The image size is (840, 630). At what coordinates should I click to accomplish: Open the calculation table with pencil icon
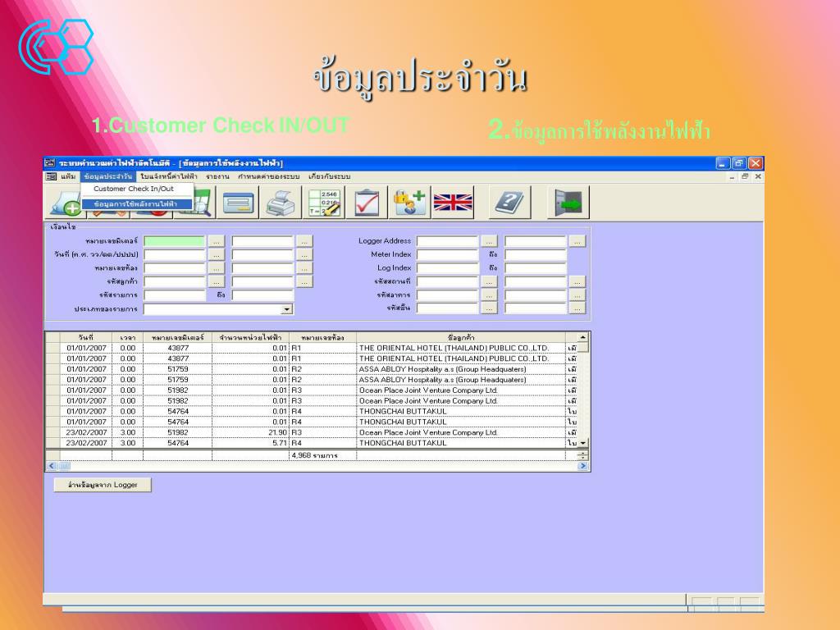tap(325, 203)
